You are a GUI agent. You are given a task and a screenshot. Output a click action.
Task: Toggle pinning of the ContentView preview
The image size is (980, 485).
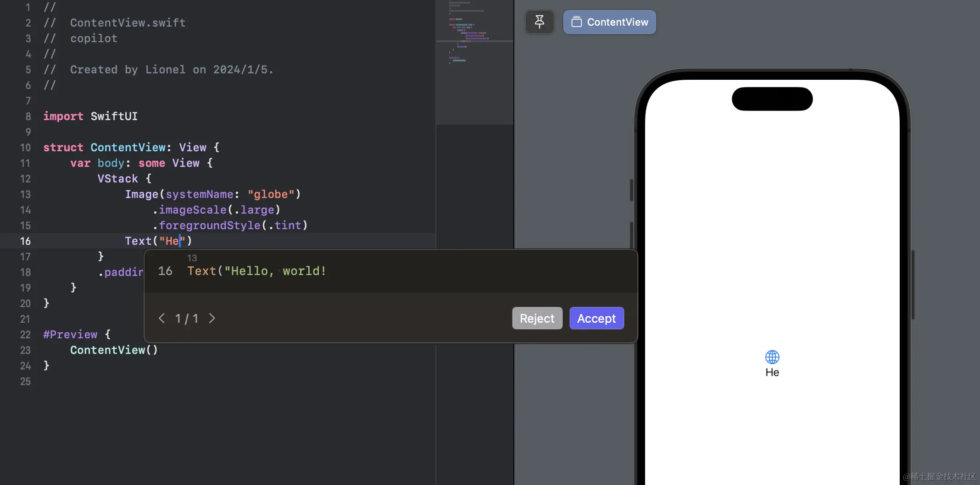539,22
